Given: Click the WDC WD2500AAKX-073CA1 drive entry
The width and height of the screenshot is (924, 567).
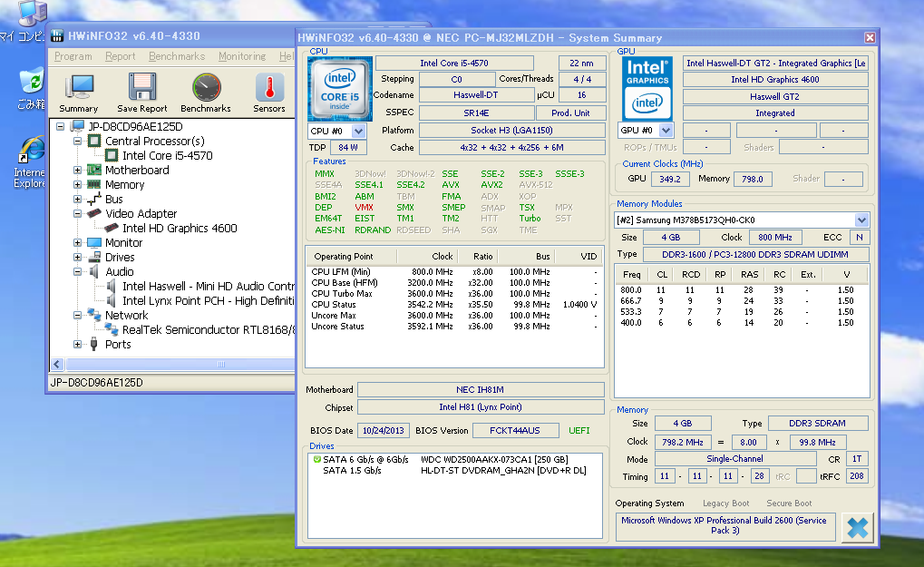Looking at the screenshot, I should pyautogui.click(x=494, y=459).
